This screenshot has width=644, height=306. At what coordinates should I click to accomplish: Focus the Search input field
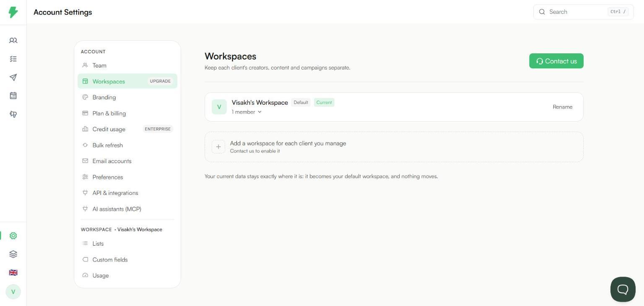(x=583, y=12)
